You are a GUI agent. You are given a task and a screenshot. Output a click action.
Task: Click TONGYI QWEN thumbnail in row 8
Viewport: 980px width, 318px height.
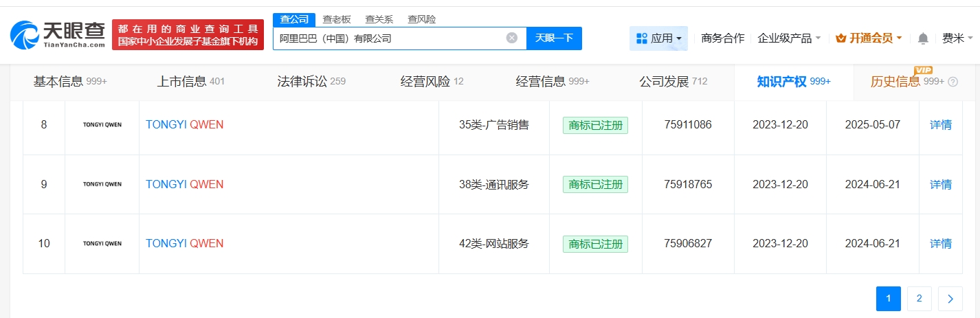(102, 125)
